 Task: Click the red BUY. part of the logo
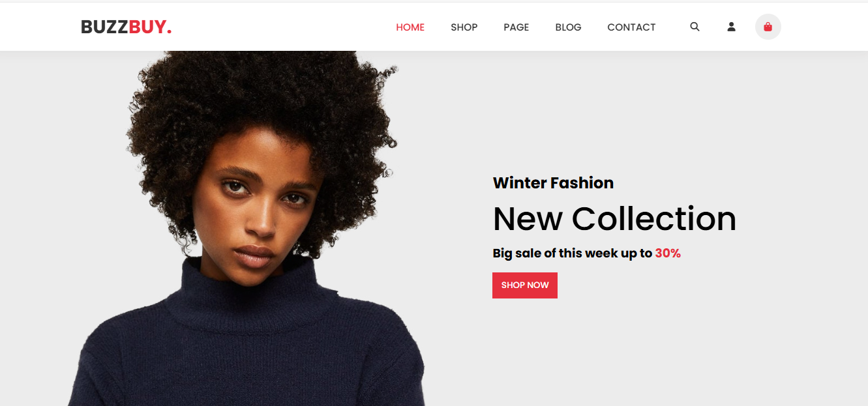(x=151, y=27)
